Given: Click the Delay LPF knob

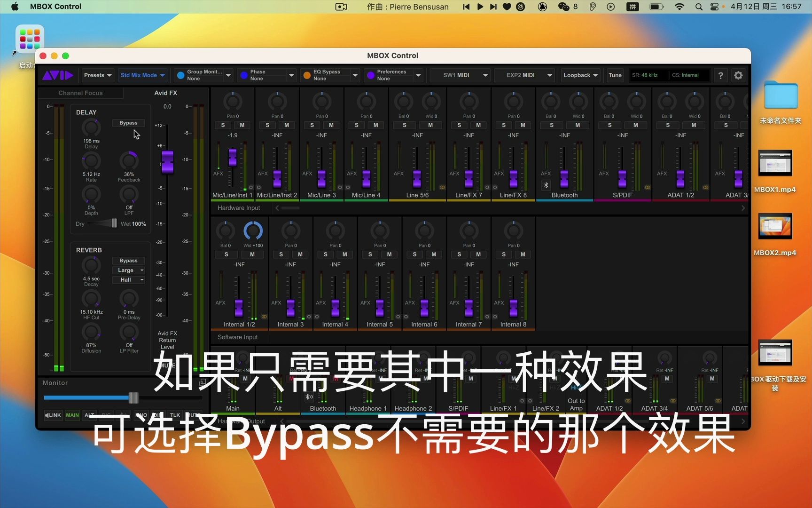Looking at the screenshot, I should (x=129, y=194).
